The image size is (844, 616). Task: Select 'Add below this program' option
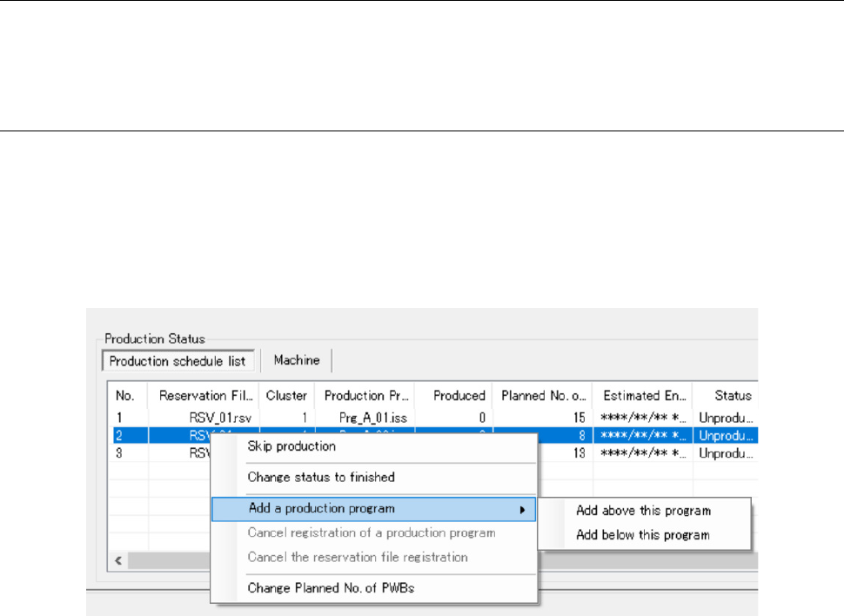(x=643, y=535)
